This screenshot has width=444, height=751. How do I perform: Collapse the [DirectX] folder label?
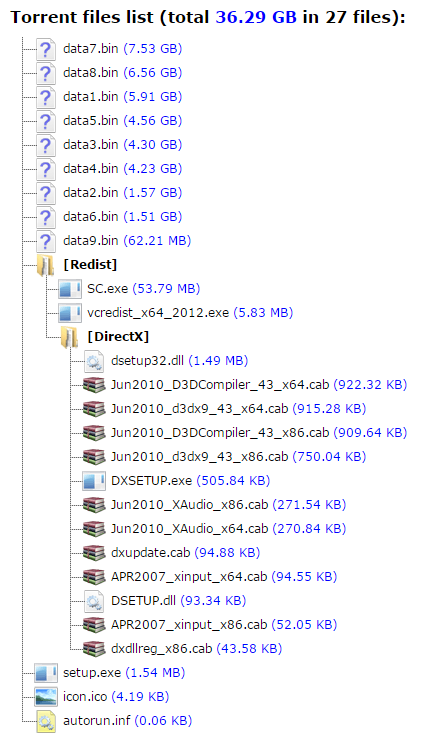[x=118, y=336]
